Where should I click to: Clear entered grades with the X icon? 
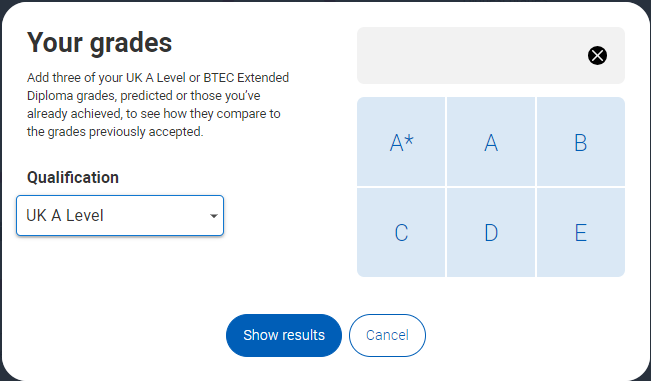(x=597, y=56)
